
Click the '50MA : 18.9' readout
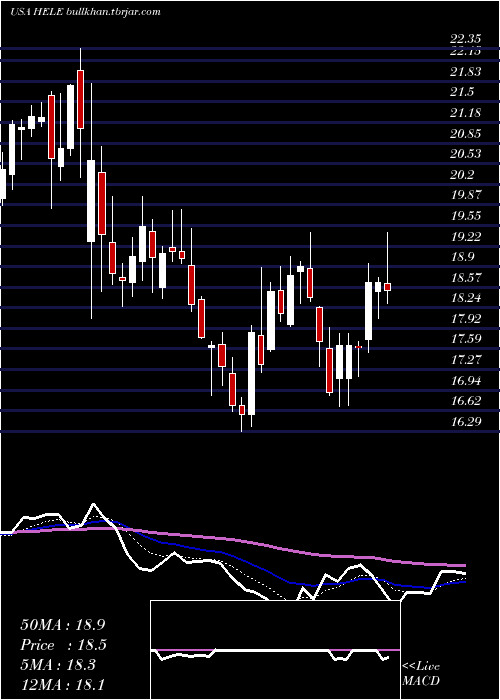point(62,625)
